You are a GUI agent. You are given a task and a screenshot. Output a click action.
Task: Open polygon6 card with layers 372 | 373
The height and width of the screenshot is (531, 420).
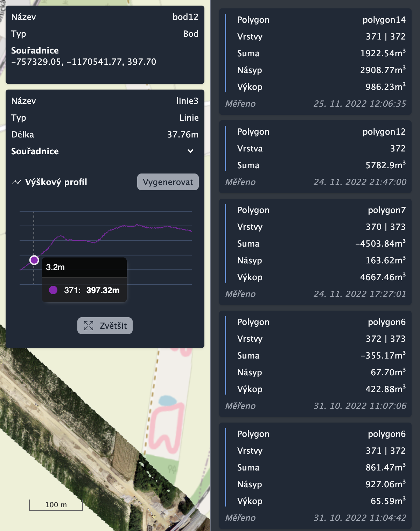[315, 364]
